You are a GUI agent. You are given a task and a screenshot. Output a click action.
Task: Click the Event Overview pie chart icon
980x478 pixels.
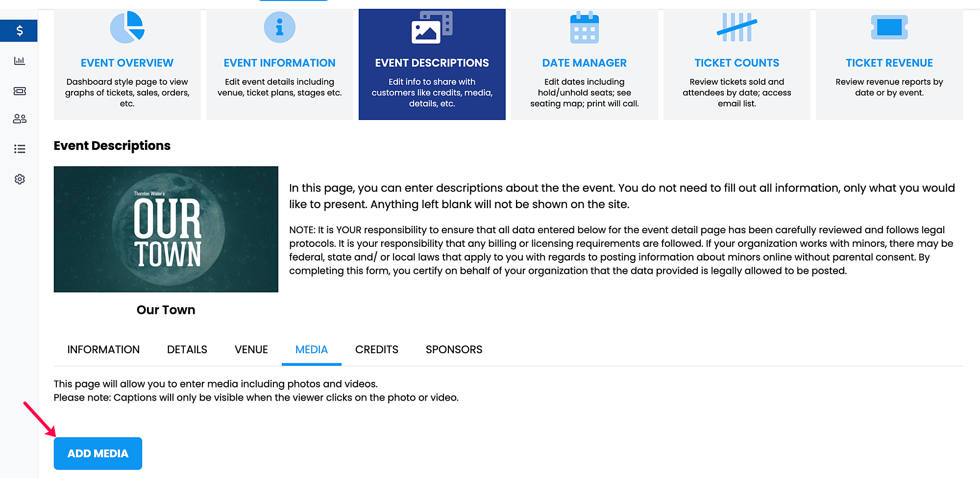point(127,27)
